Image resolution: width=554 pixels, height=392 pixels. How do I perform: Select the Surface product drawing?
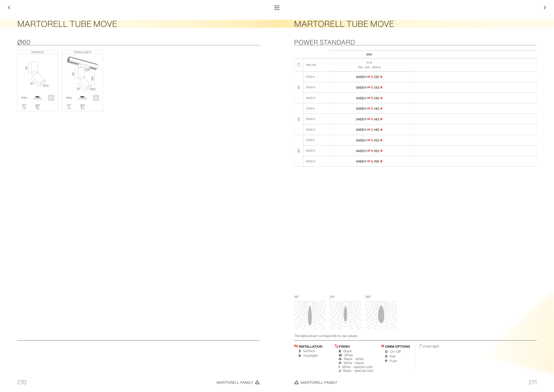(38, 74)
